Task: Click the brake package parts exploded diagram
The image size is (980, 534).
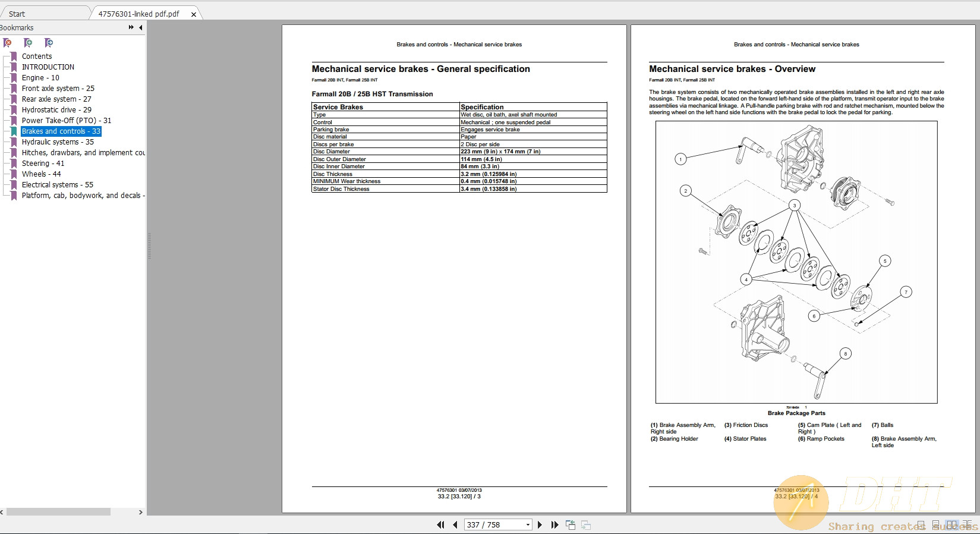Action: (796, 262)
